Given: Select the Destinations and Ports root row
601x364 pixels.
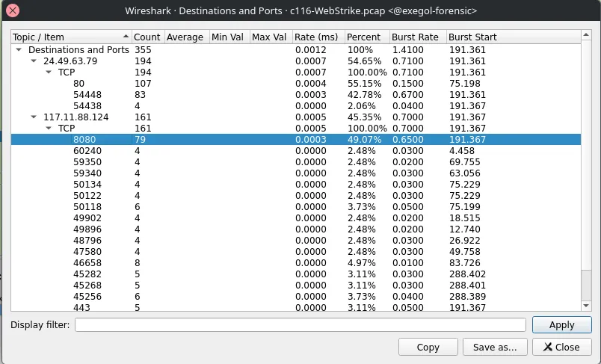Looking at the screenshot, I should (x=296, y=50).
